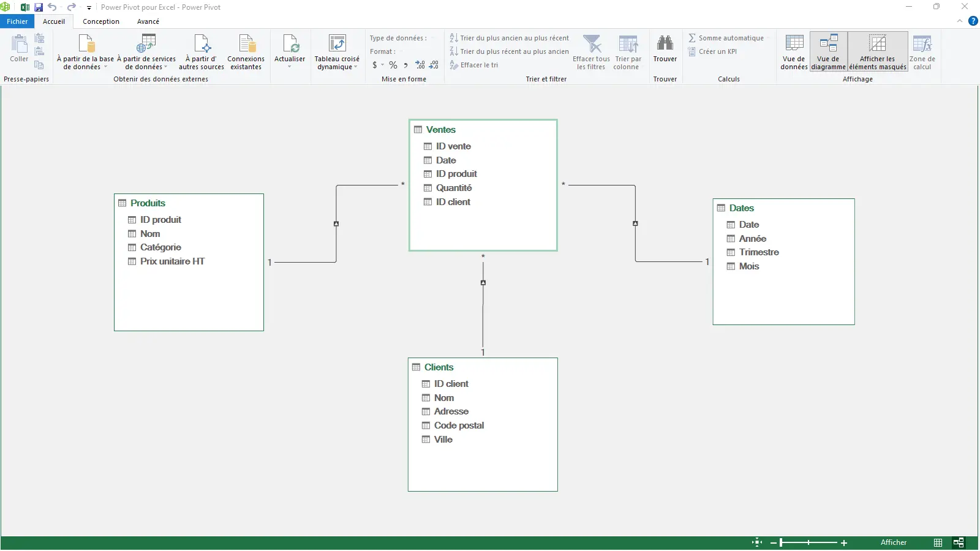This screenshot has width=980, height=551.
Task: Switch to the Avancé tab
Action: click(x=148, y=21)
